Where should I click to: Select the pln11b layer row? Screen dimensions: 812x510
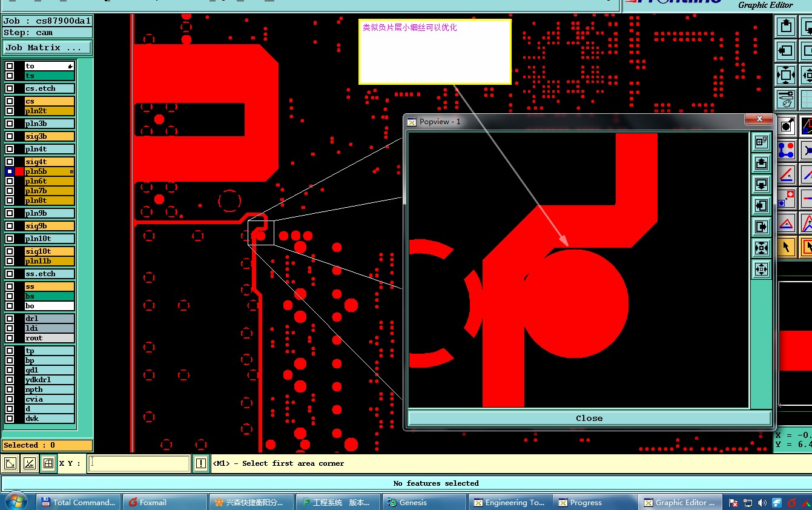coord(50,261)
